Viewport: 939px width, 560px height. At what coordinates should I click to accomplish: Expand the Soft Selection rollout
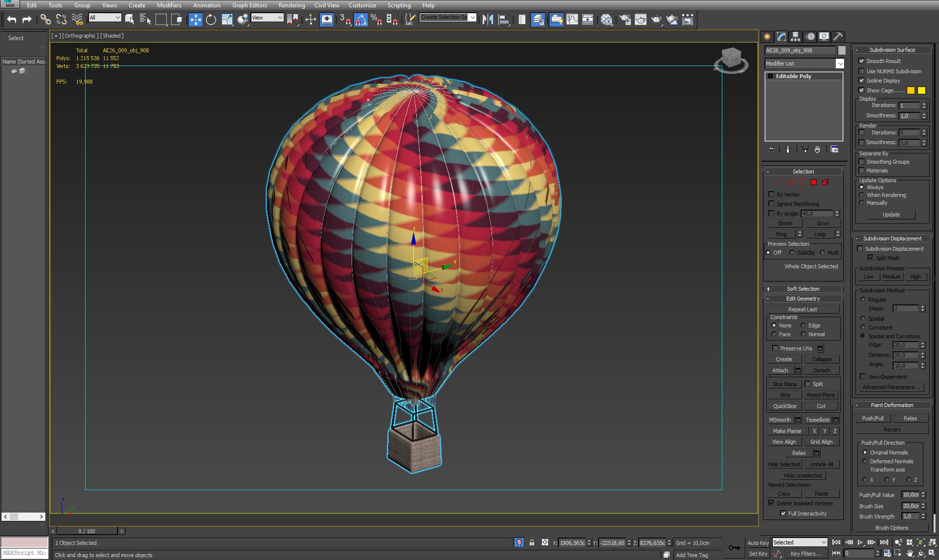[803, 289]
